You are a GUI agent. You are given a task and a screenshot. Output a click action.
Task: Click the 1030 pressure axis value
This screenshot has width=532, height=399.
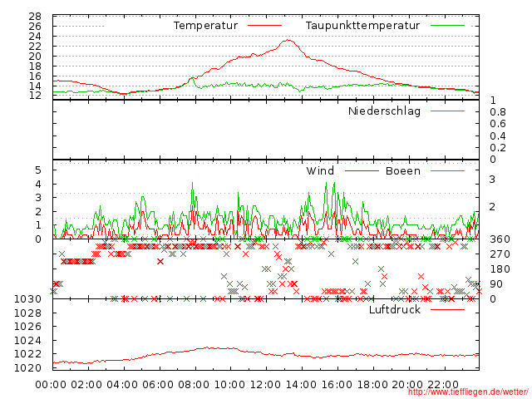click(x=27, y=299)
